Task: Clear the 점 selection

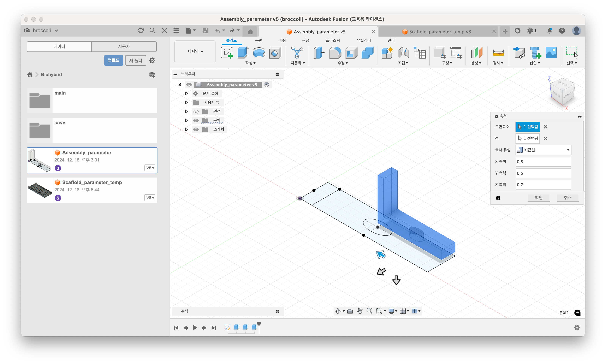Action: click(545, 138)
